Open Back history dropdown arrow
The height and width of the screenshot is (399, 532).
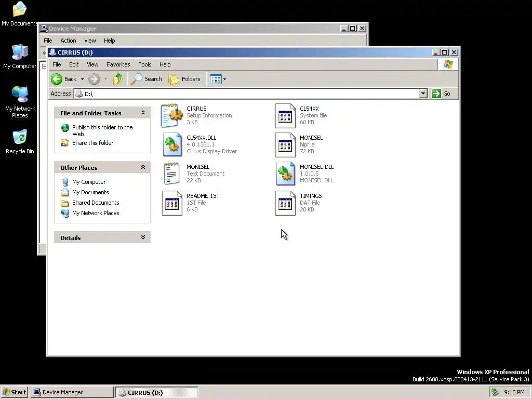tap(82, 79)
